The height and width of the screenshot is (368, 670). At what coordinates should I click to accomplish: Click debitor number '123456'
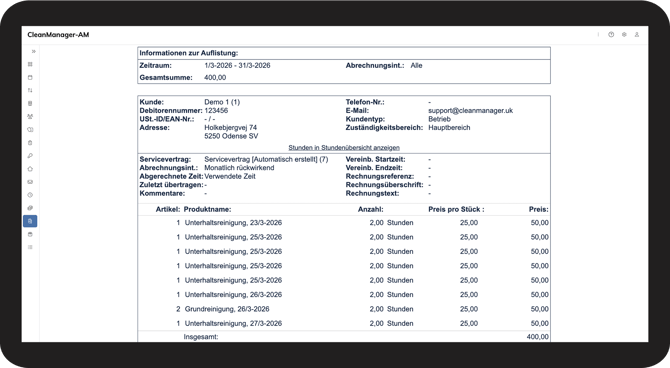216,111
